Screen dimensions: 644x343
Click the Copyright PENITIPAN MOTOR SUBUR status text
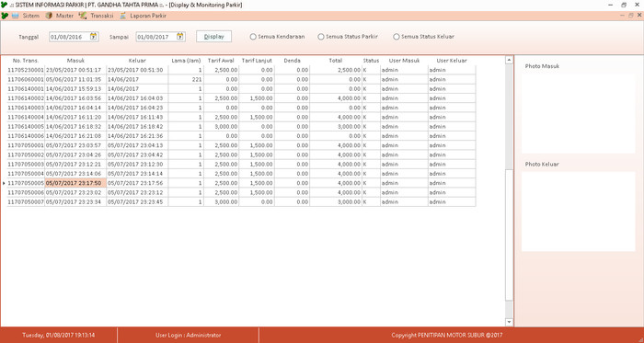(x=447, y=336)
